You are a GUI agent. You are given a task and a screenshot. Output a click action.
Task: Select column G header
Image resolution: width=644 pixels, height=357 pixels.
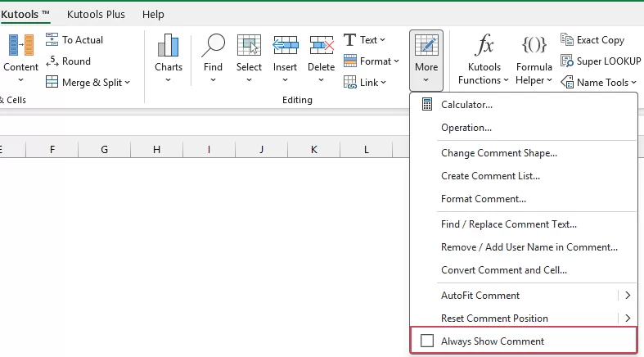(104, 150)
